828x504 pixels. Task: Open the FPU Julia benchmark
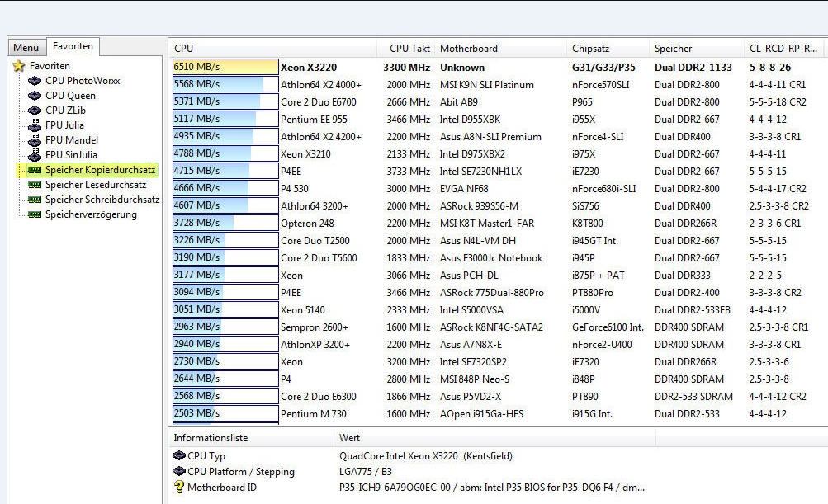coord(64,125)
